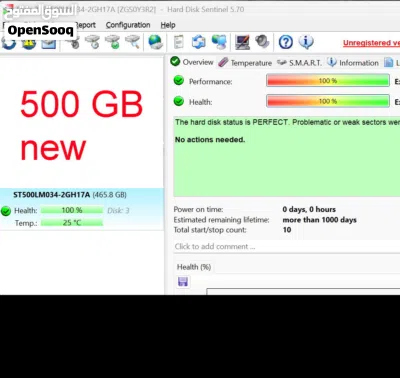Switch to the Temperature tab

pos(245,63)
